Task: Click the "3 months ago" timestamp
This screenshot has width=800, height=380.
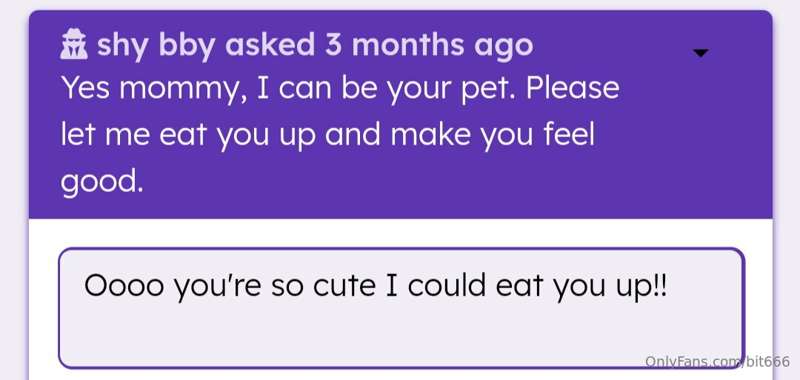Action: (x=429, y=45)
